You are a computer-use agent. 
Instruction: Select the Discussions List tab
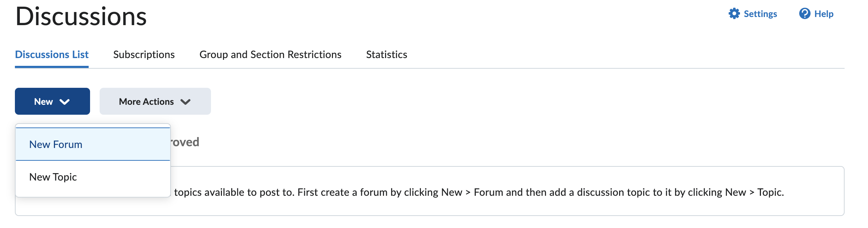click(x=52, y=55)
